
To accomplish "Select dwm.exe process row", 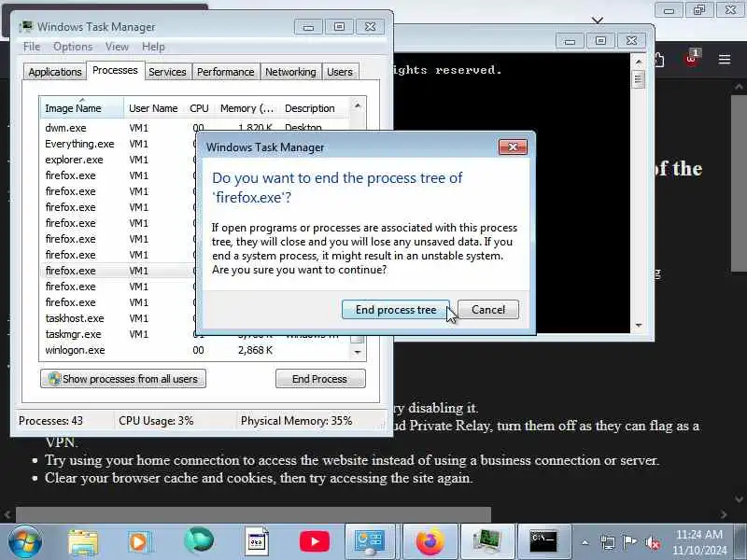I will (x=119, y=128).
